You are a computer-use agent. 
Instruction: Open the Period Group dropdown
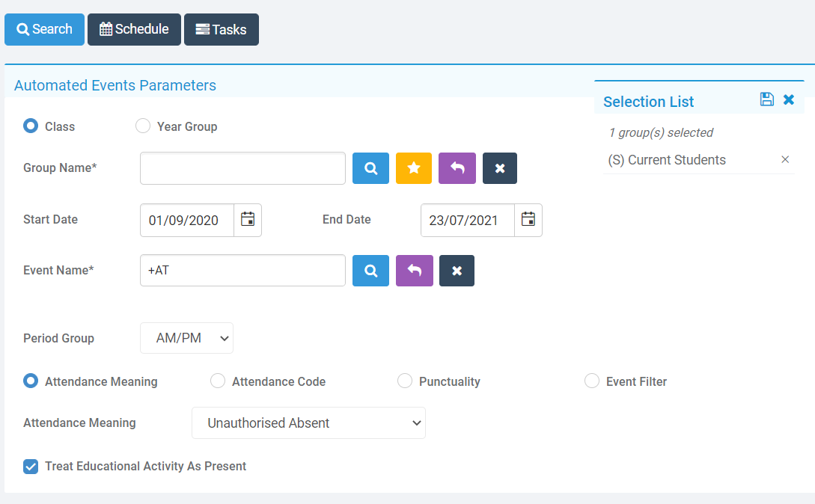[x=186, y=338]
